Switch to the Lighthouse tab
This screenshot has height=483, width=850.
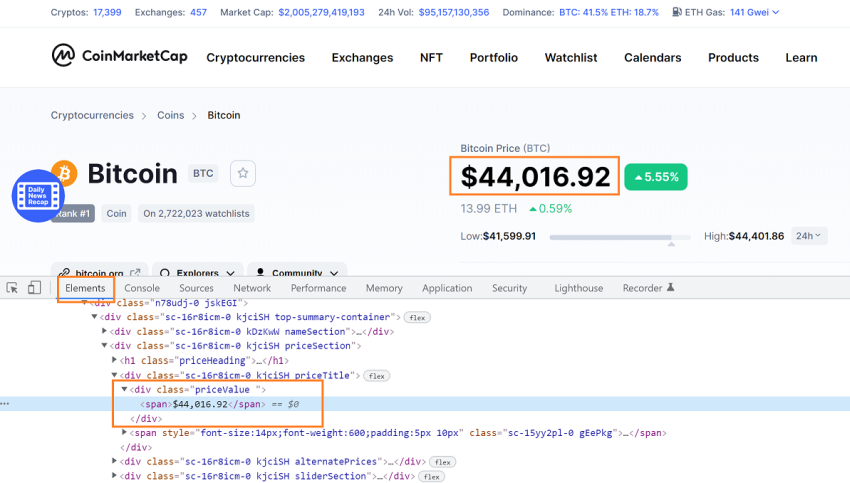(578, 288)
